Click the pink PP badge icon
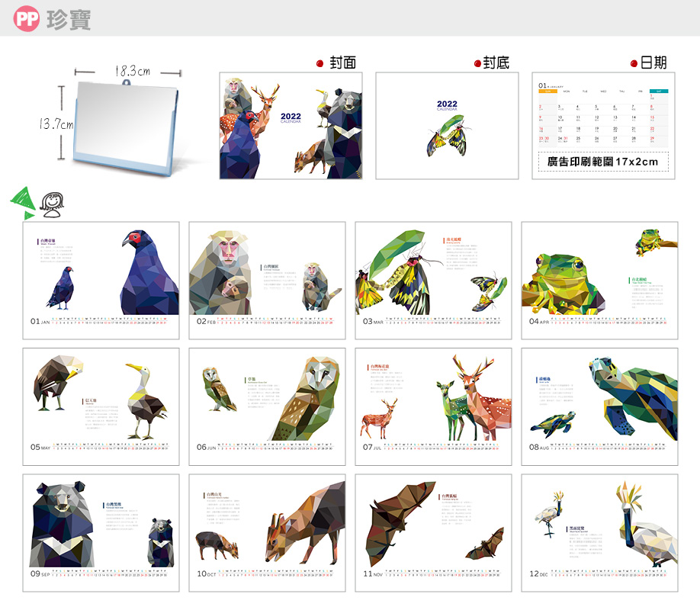This screenshot has width=700, height=610. click(27, 21)
